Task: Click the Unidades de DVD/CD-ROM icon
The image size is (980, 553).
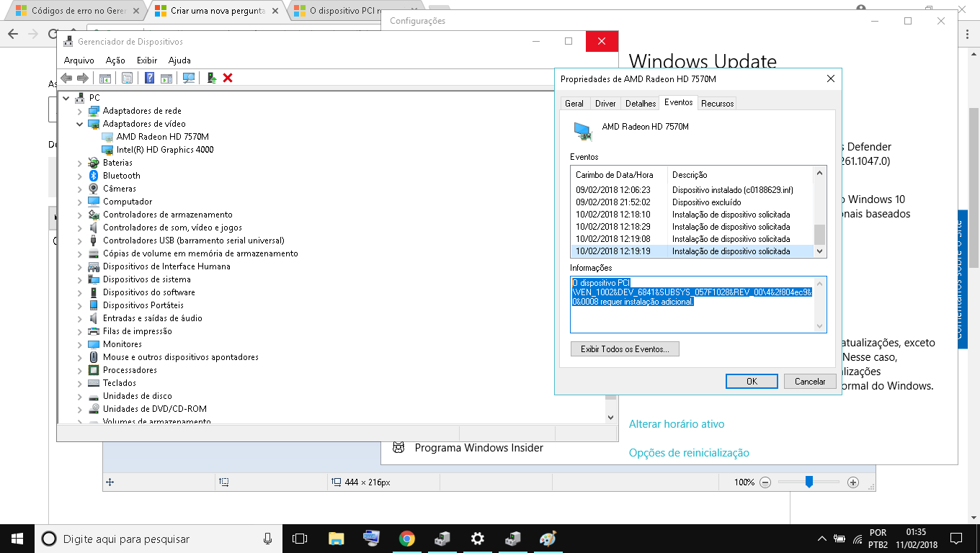Action: 94,409
